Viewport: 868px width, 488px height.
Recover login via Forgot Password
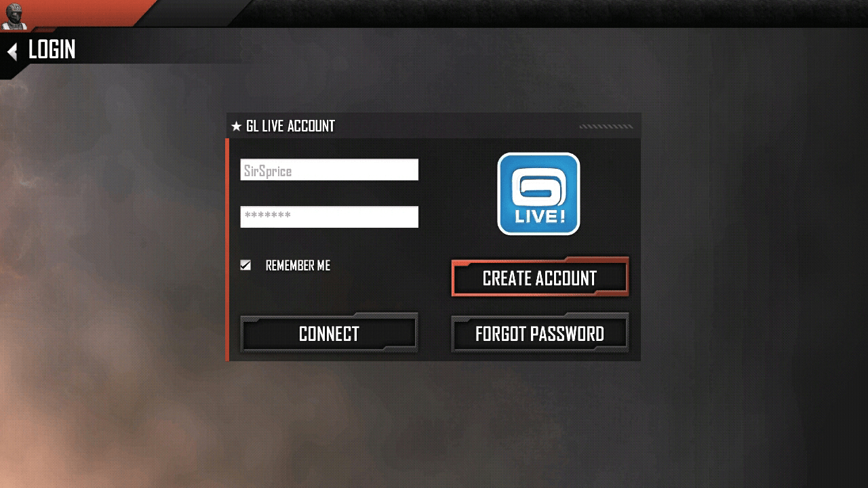(x=540, y=333)
